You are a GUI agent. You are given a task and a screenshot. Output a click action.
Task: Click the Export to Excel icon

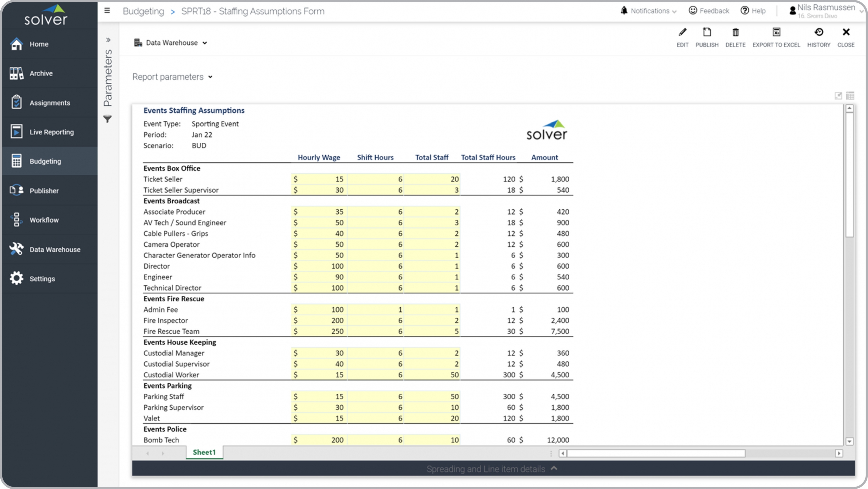(776, 33)
